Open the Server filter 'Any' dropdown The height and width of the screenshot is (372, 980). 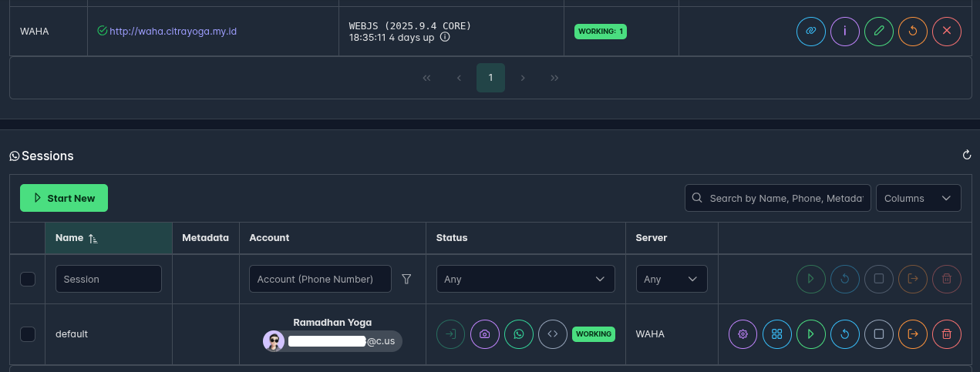click(x=672, y=279)
